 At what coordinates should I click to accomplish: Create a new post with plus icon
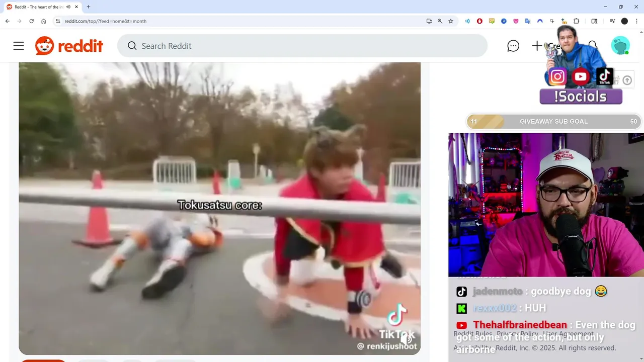(x=537, y=46)
